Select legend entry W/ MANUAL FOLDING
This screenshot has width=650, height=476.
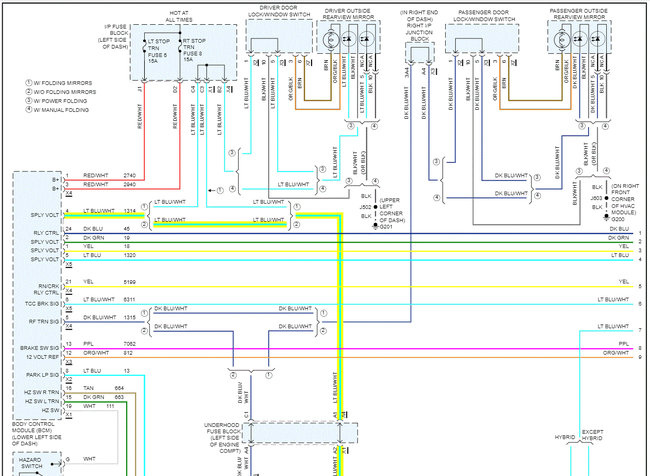[x=57, y=110]
